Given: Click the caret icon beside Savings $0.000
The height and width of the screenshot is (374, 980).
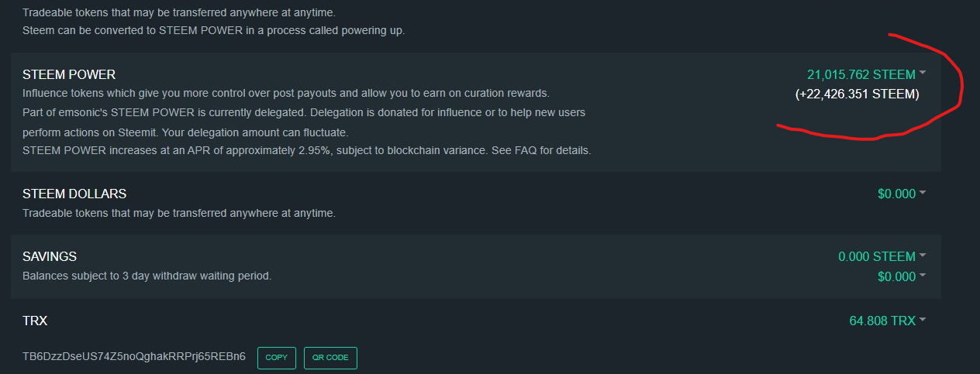Looking at the screenshot, I should coord(923,275).
